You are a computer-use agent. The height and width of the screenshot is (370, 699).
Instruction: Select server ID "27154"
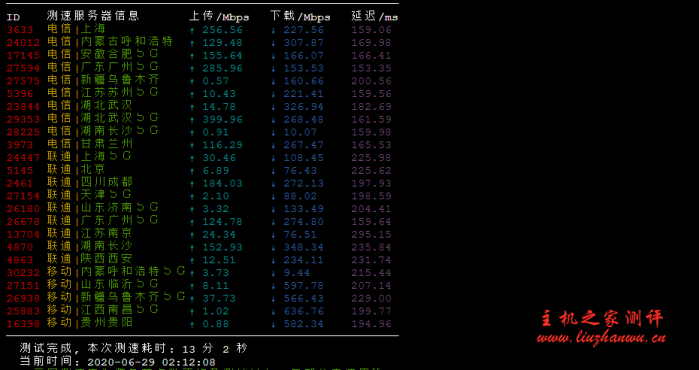tap(23, 196)
